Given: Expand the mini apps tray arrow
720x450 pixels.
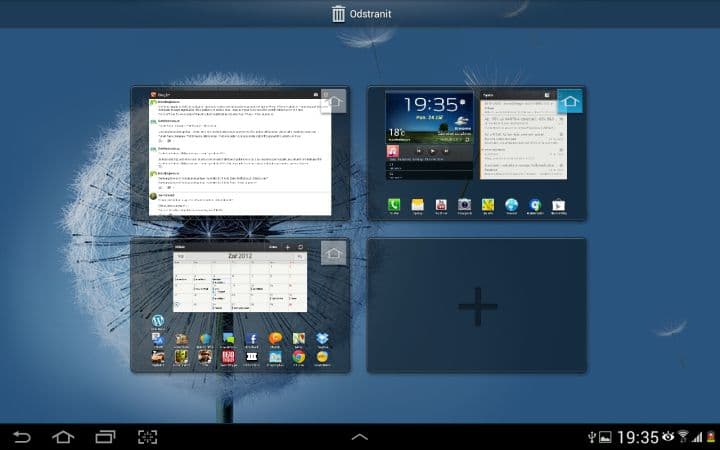Looking at the screenshot, I should click(x=360, y=437).
